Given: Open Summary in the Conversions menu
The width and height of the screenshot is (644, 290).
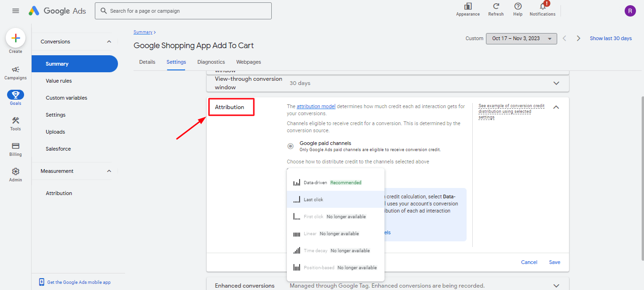Looking at the screenshot, I should pos(75,64).
